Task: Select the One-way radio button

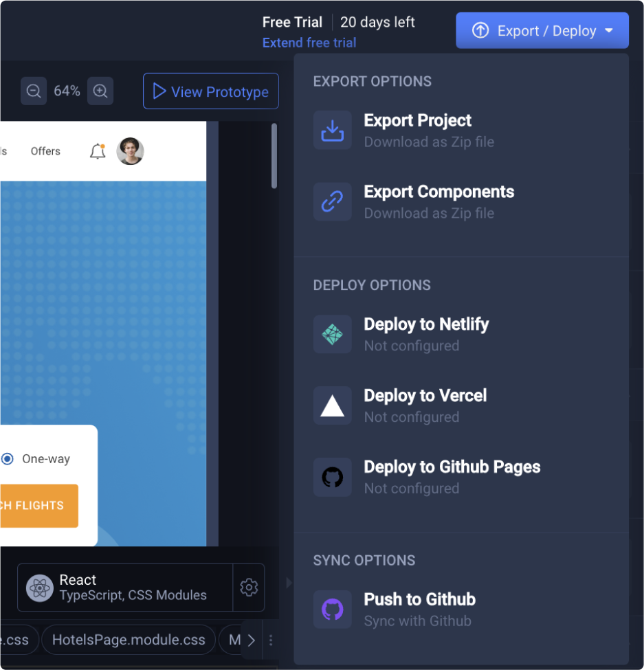Action: coord(7,458)
